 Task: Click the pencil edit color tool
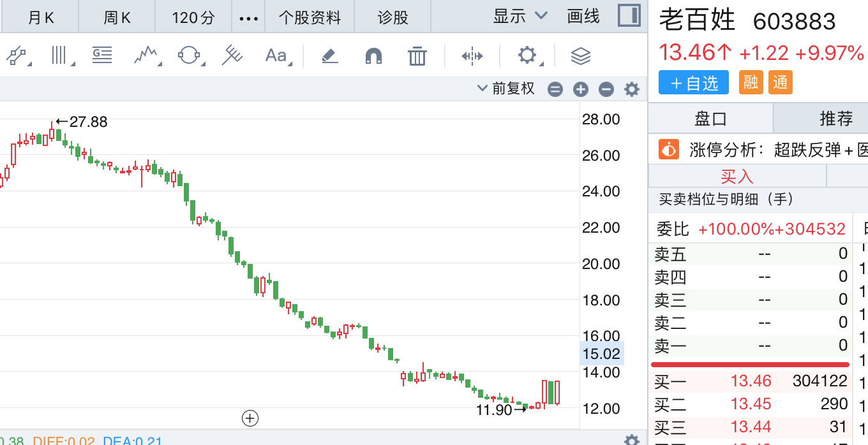329,56
